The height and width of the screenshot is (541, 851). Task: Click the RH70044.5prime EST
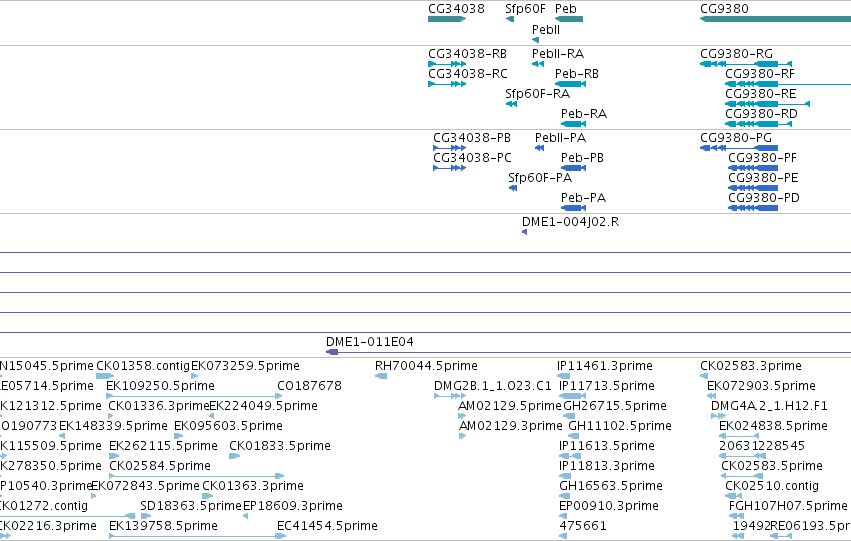(x=381, y=376)
